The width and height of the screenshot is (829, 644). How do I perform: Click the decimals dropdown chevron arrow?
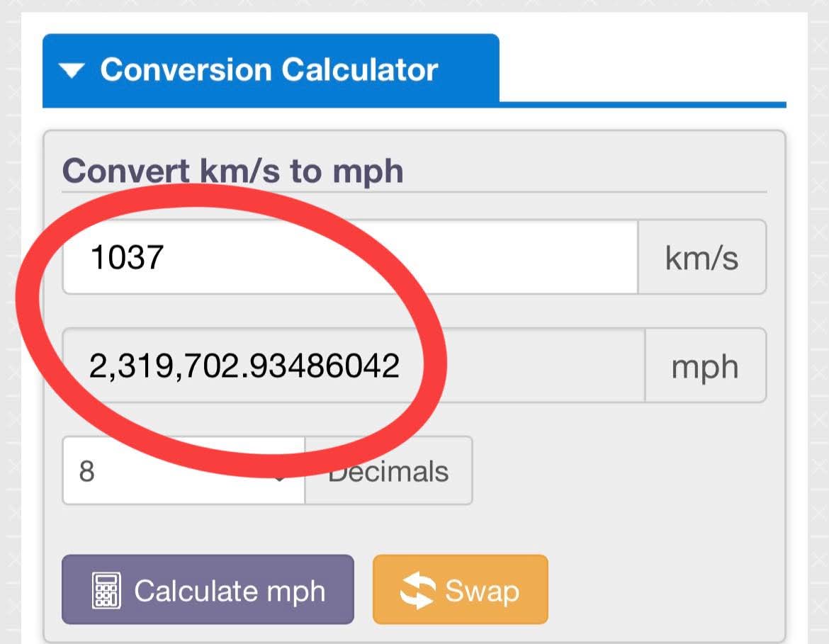[x=281, y=478]
